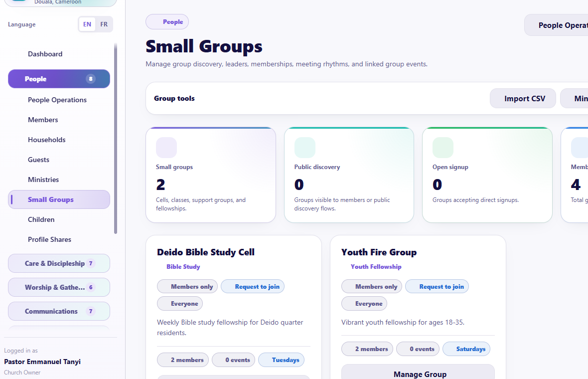Click Everyone tag on Youth Fire Group card
588x379 pixels.
364,304
